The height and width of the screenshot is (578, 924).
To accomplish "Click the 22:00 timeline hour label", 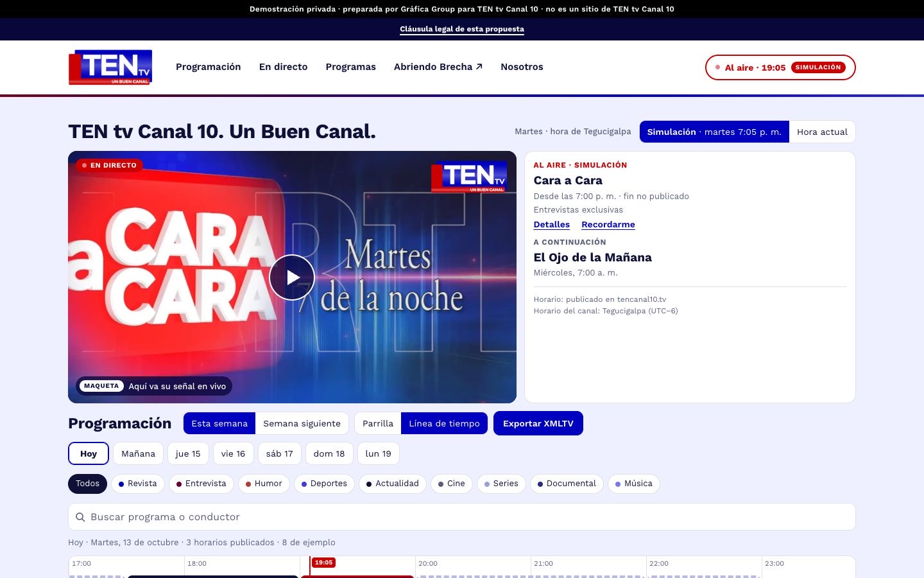I will pyautogui.click(x=659, y=564).
